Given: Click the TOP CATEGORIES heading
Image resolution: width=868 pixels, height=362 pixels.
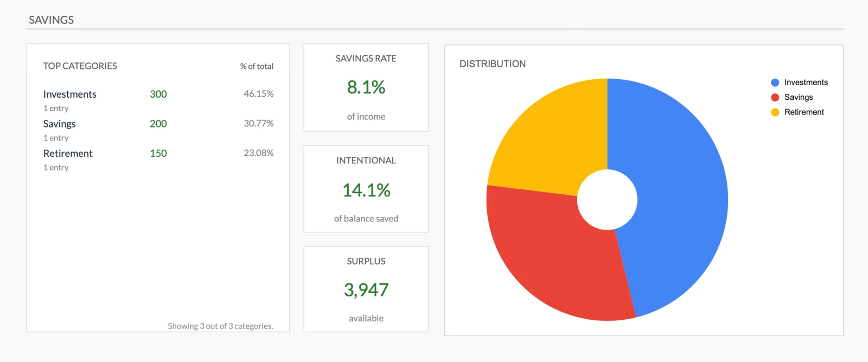Looking at the screenshot, I should click(80, 66).
